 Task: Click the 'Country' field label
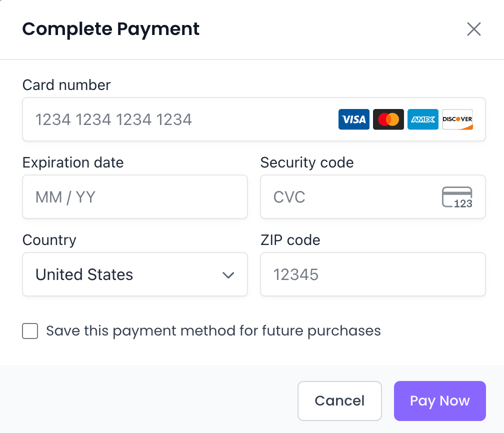coord(49,240)
